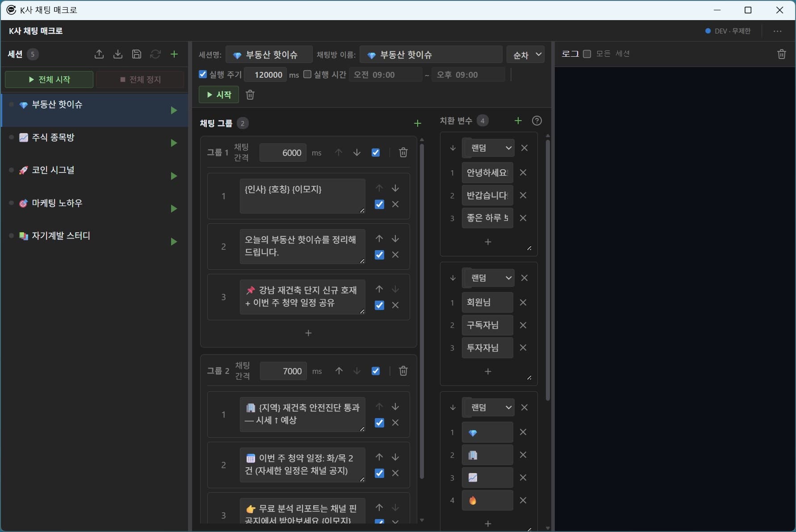Delete 그룹 2 with its trash icon
The height and width of the screenshot is (532, 796).
click(x=403, y=371)
